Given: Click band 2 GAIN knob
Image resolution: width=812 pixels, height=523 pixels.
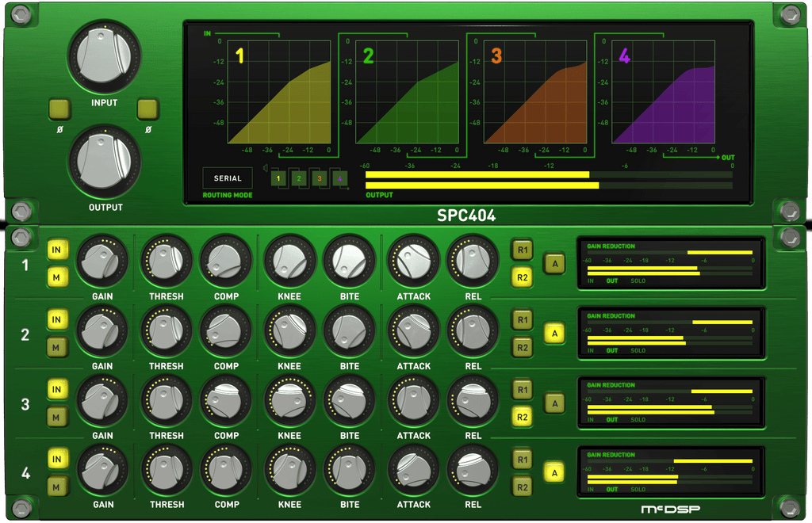Looking at the screenshot, I should 102,331.
